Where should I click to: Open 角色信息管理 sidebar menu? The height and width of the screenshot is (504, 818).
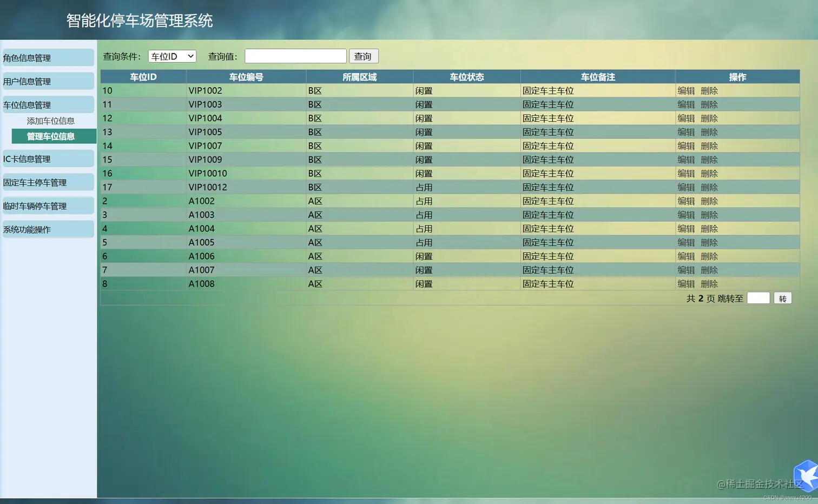tap(48, 58)
